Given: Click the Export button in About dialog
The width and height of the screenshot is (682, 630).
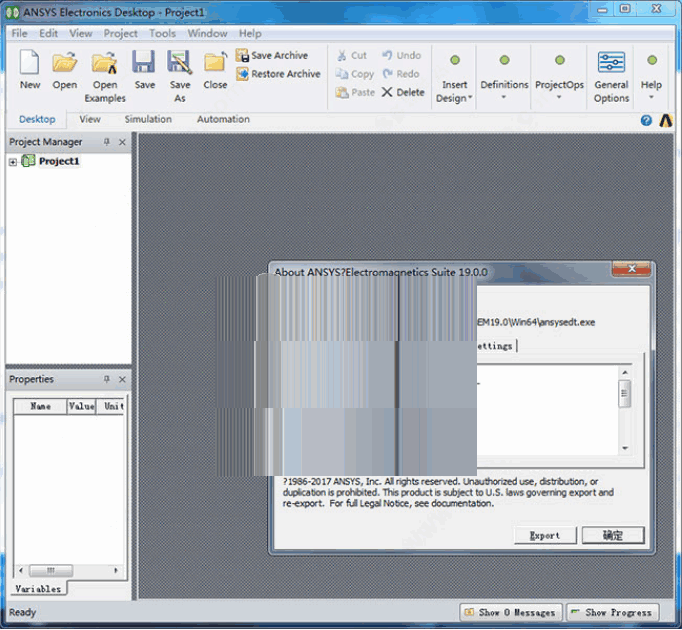Looking at the screenshot, I should pos(545,535).
